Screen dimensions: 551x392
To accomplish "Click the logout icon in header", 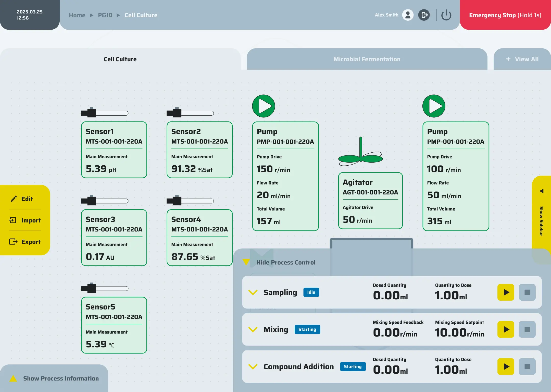I will click(x=424, y=15).
